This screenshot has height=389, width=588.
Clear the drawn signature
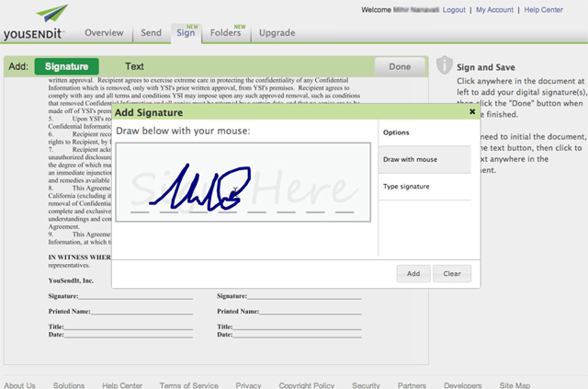(x=452, y=273)
